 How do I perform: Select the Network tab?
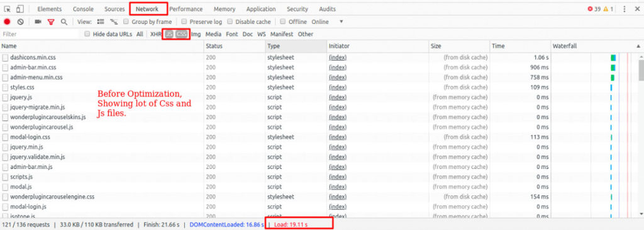pyautogui.click(x=147, y=9)
